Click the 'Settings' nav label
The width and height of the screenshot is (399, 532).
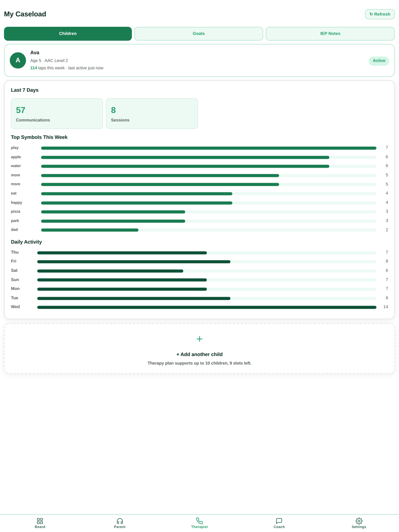click(359, 527)
